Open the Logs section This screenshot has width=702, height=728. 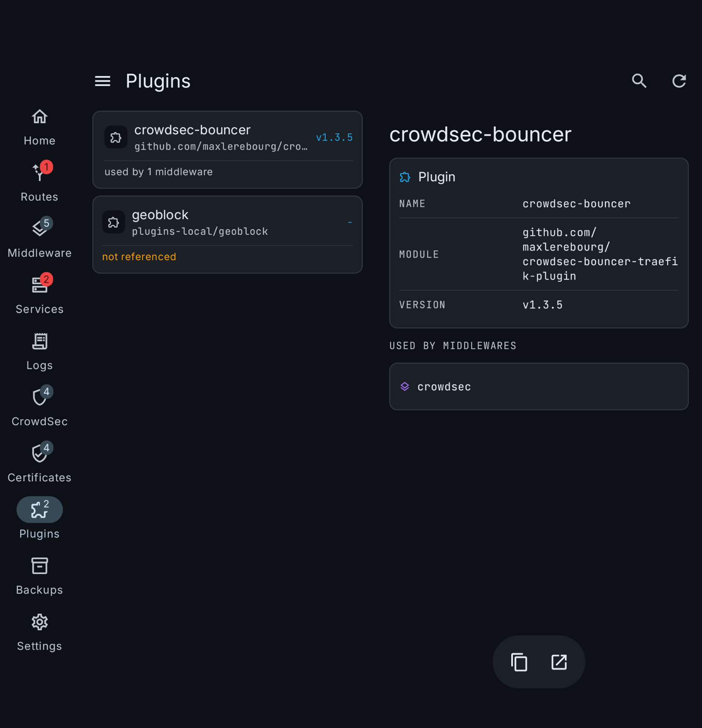pos(39,351)
